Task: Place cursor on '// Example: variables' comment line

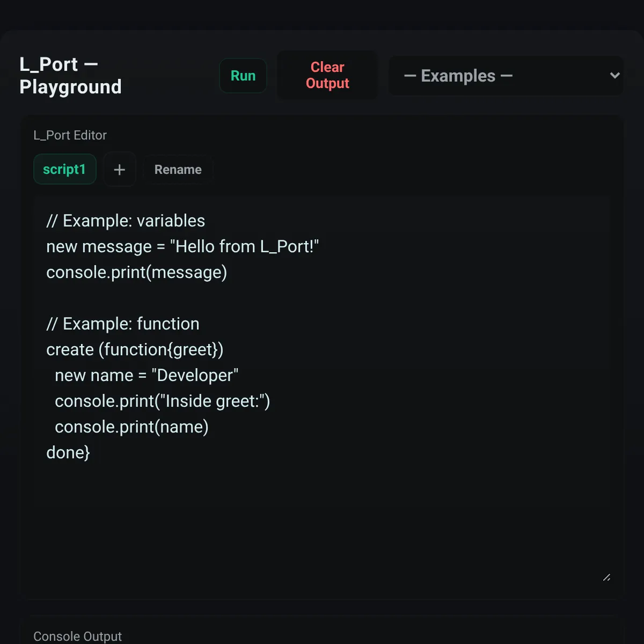Action: [x=126, y=221]
